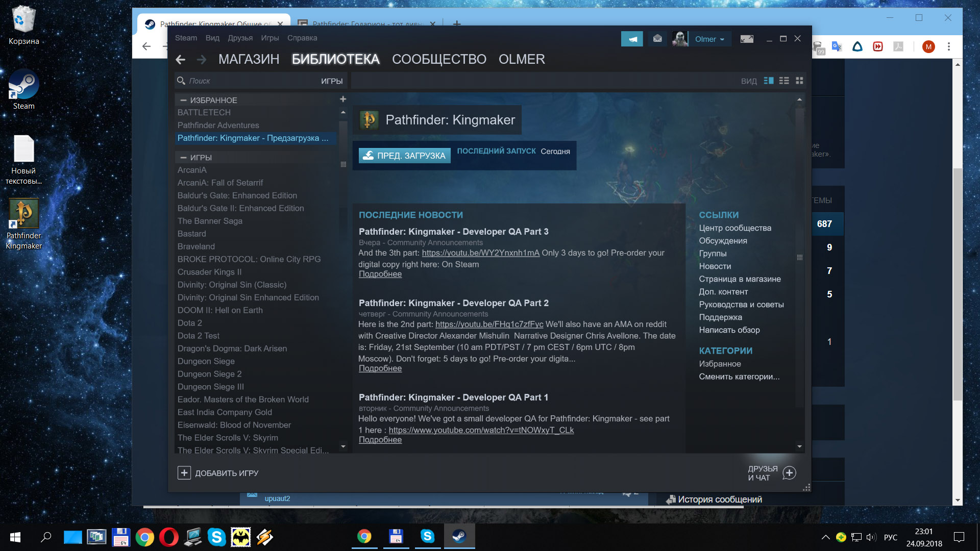The height and width of the screenshot is (551, 980).
Task: Open Friends and Chat plus icon
Action: [x=789, y=473]
